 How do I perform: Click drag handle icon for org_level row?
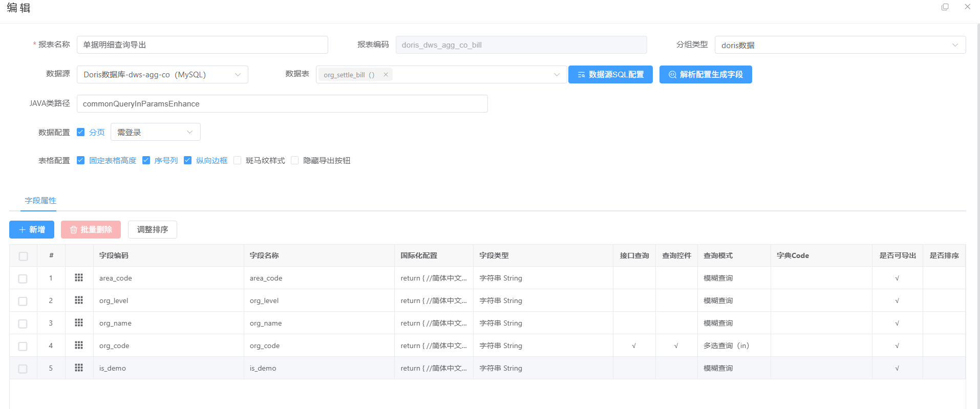[79, 300]
